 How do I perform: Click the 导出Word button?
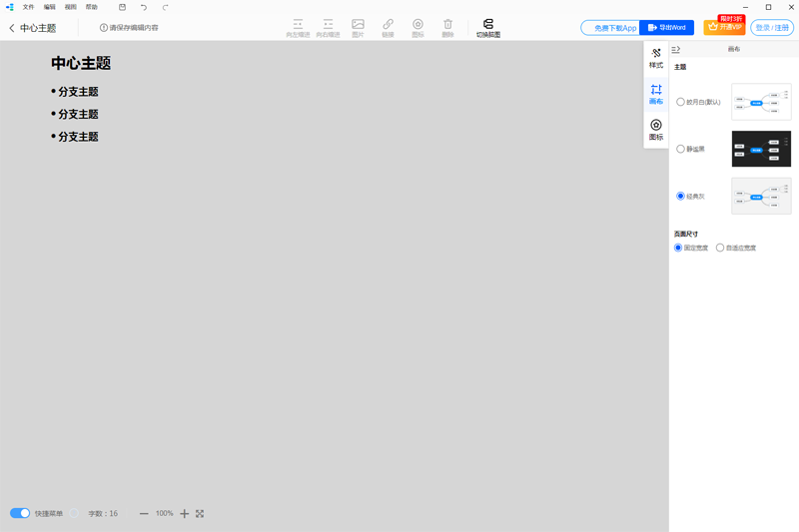(666, 28)
